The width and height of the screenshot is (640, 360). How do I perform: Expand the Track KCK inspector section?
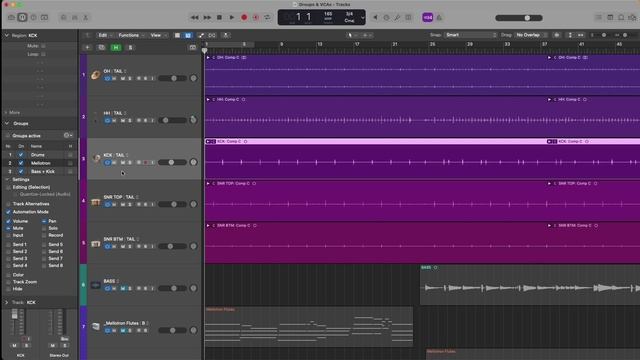[7, 302]
